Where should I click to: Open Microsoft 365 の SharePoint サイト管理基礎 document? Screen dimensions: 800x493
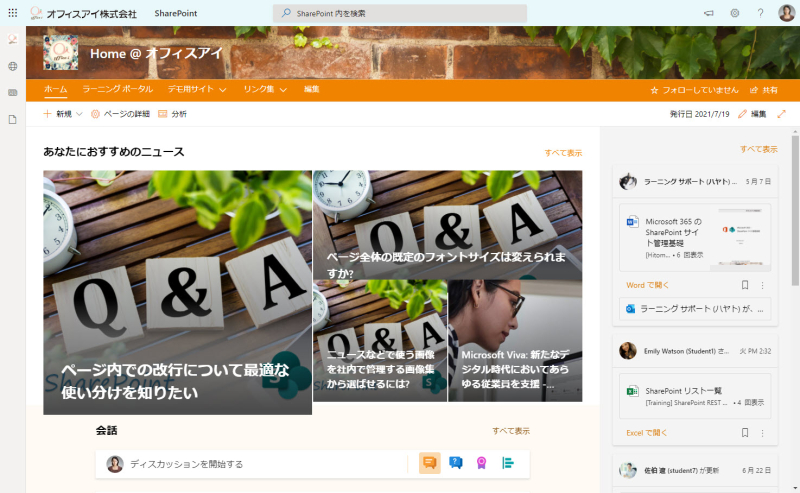tap(695, 237)
